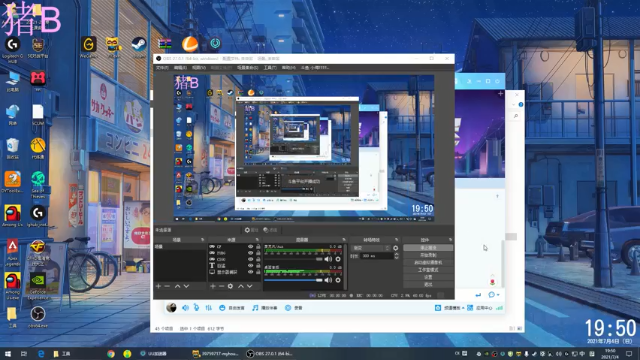Move source down in Sources panel
The width and height of the screenshot is (640, 360).
point(250,287)
